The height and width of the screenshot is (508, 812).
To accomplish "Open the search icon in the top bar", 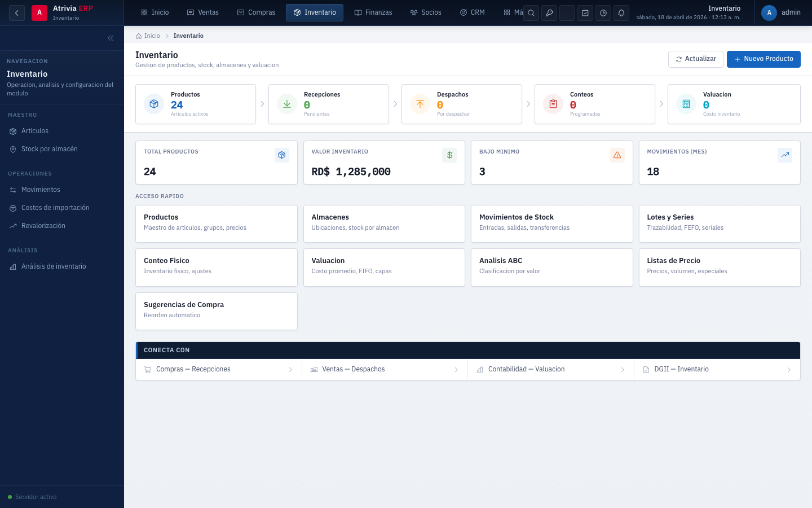I will pos(531,13).
